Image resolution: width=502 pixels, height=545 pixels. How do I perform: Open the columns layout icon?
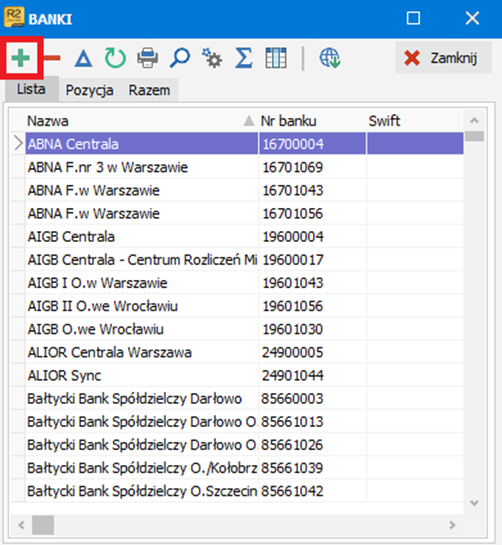click(x=276, y=58)
